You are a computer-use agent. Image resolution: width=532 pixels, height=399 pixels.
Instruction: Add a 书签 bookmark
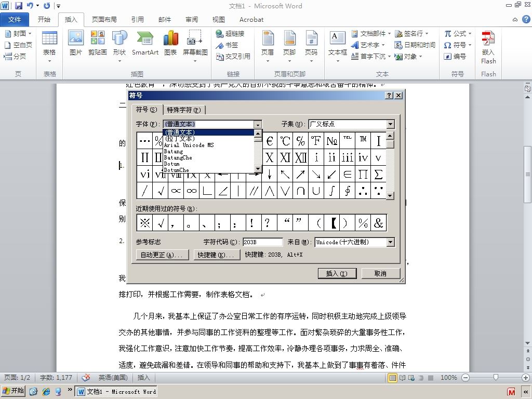(x=227, y=45)
